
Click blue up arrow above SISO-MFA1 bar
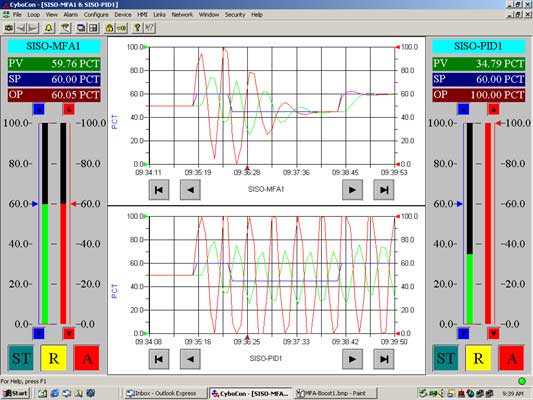pos(39,109)
